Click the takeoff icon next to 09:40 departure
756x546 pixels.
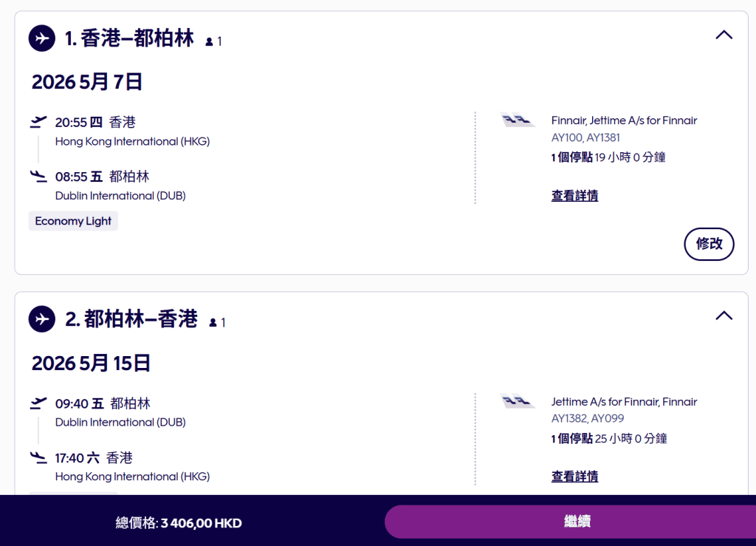tap(38, 403)
